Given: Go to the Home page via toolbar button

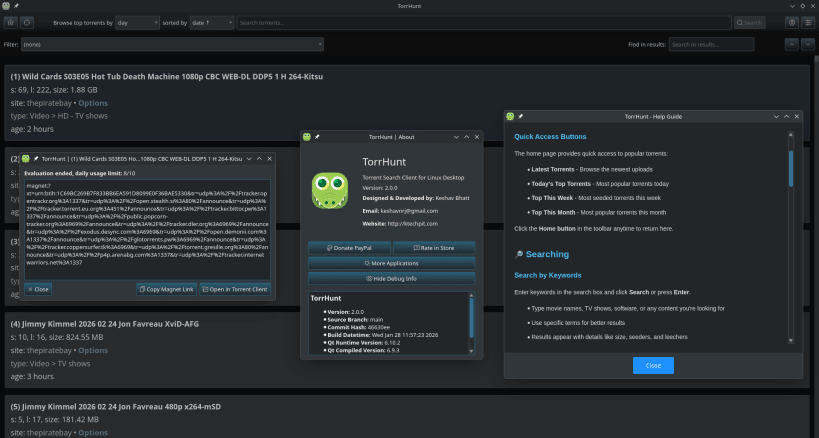Looking at the screenshot, I should tap(10, 22).
